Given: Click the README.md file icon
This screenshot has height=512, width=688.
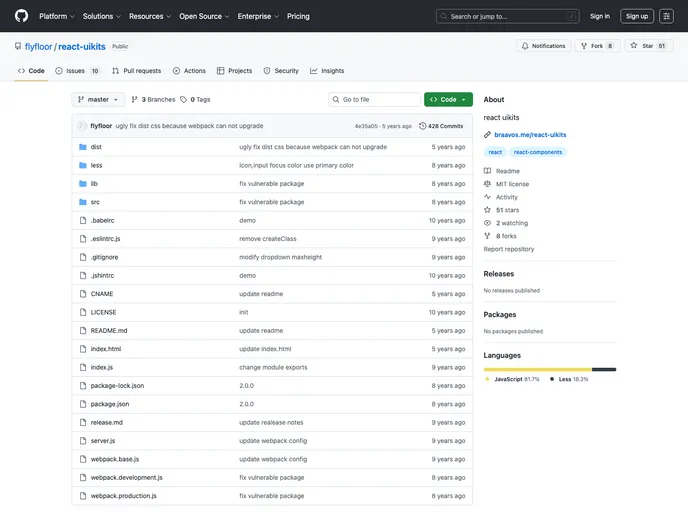Looking at the screenshot, I should click(82, 331).
